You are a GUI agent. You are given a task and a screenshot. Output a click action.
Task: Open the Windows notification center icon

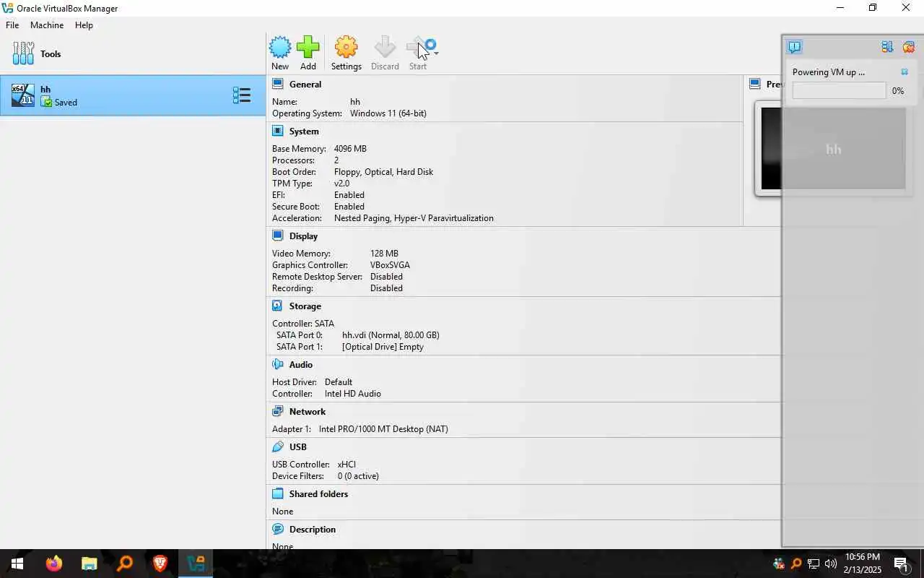[901, 564]
